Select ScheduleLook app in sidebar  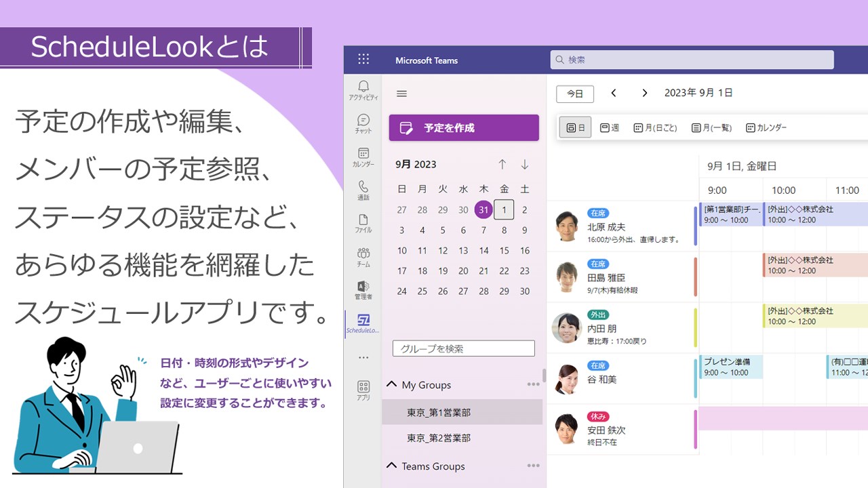pos(363,324)
